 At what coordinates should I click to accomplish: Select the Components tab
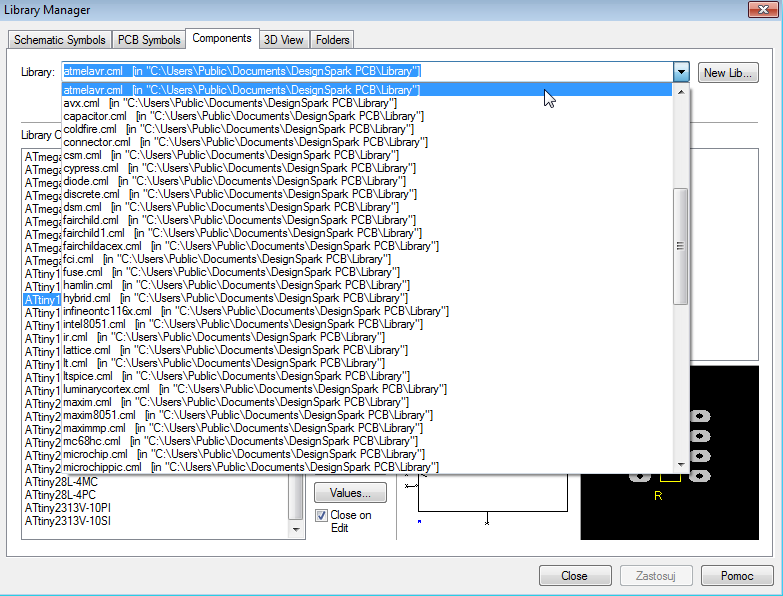222,38
